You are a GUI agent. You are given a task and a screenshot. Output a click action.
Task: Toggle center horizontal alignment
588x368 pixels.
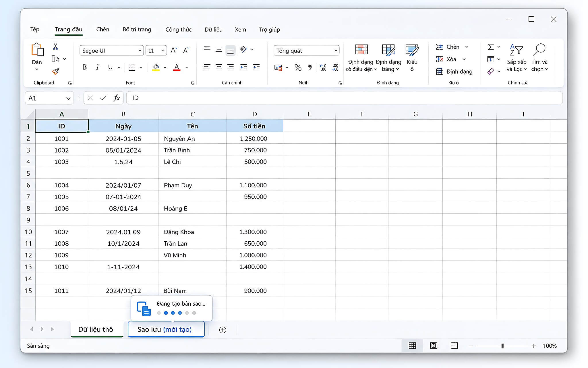click(219, 67)
